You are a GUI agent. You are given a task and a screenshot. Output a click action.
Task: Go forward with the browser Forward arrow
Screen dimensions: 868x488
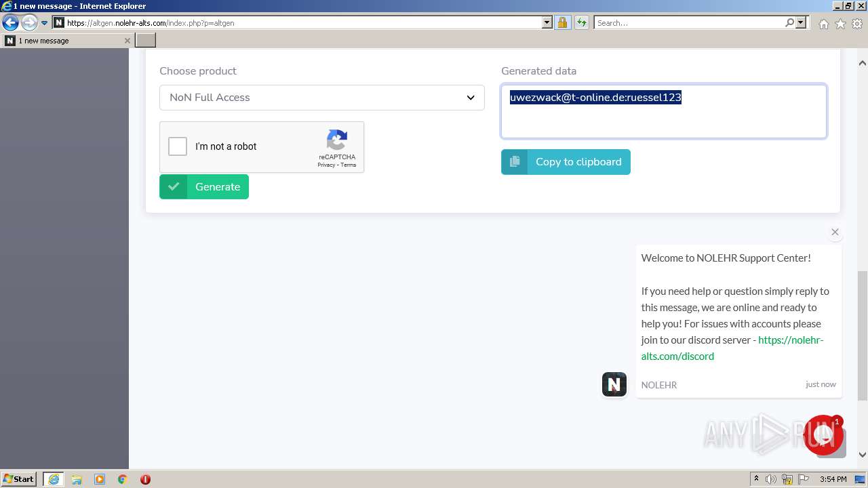(28, 23)
